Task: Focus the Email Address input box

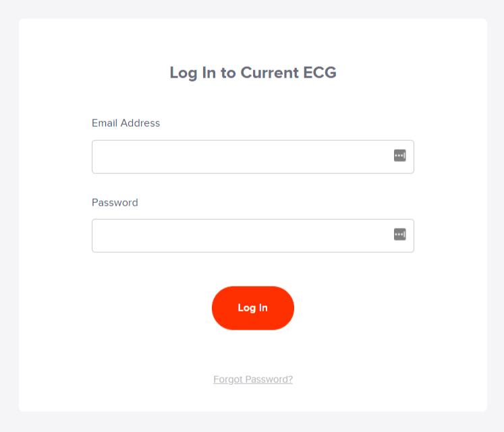Action: (x=252, y=157)
